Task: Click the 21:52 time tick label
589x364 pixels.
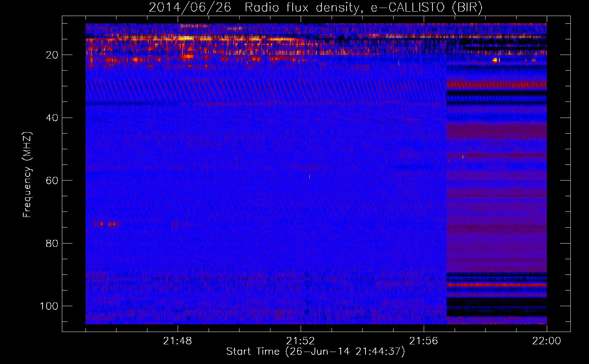Action: tap(301, 341)
